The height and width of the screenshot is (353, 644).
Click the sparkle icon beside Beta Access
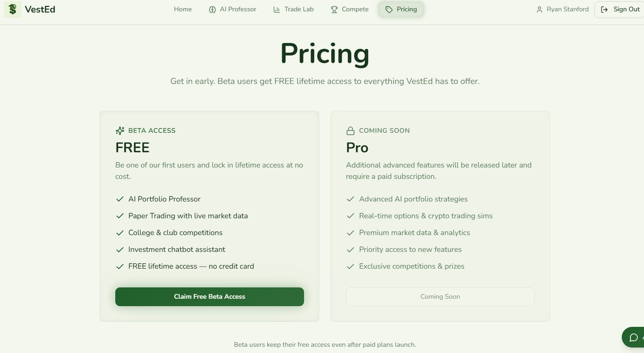[120, 131]
